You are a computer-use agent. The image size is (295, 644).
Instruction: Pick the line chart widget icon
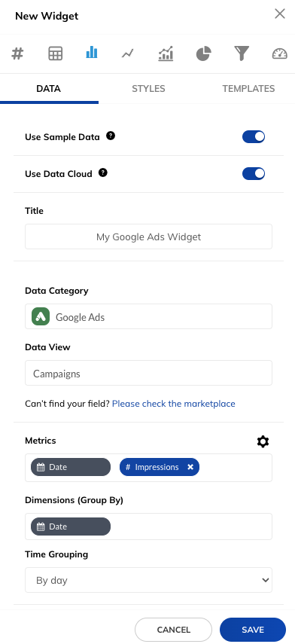128,53
